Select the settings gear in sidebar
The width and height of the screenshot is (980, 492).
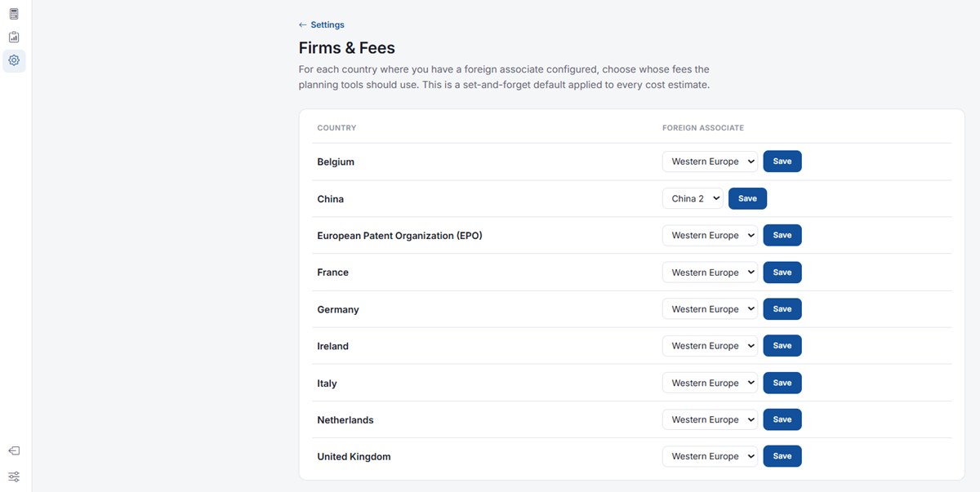pyautogui.click(x=14, y=60)
